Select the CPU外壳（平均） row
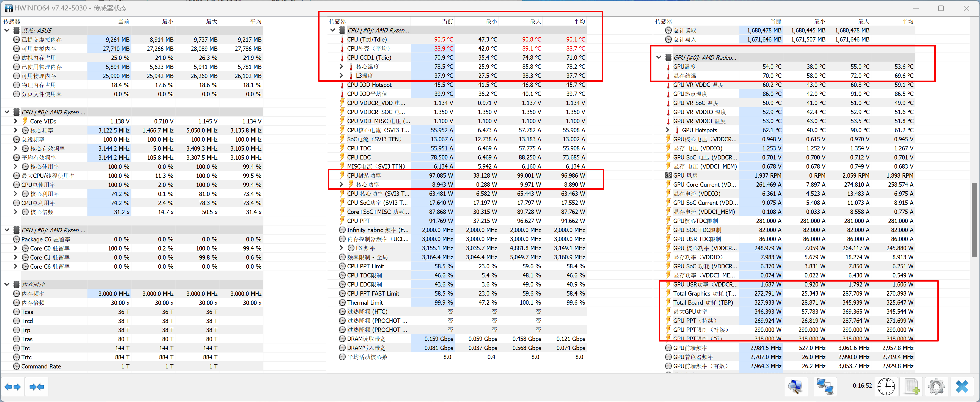Image resolution: width=980 pixels, height=402 pixels. (x=457, y=48)
